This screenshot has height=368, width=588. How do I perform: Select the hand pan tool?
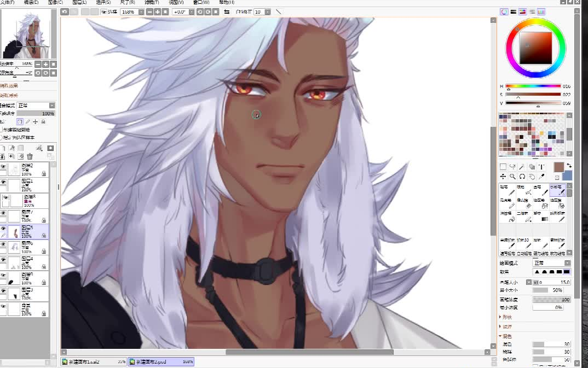(532, 177)
